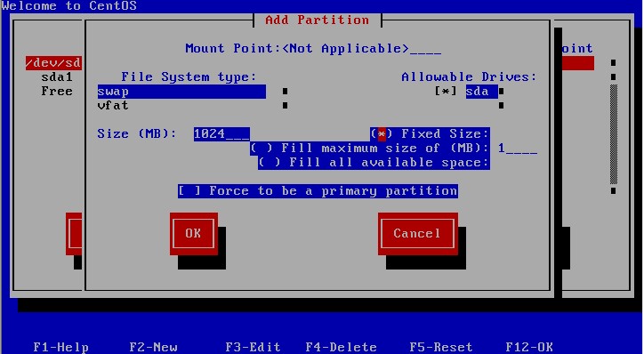This screenshot has height=354, width=644.
Task: Select the /dev/sd row in background list
Action: (53, 63)
